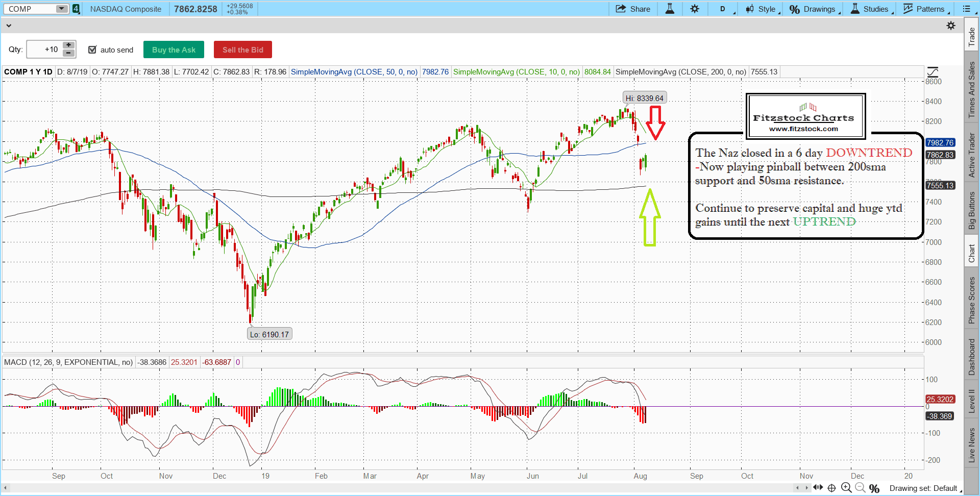The width and height of the screenshot is (980, 496).
Task: Click the percent icon in bottom bar
Action: pos(874,488)
